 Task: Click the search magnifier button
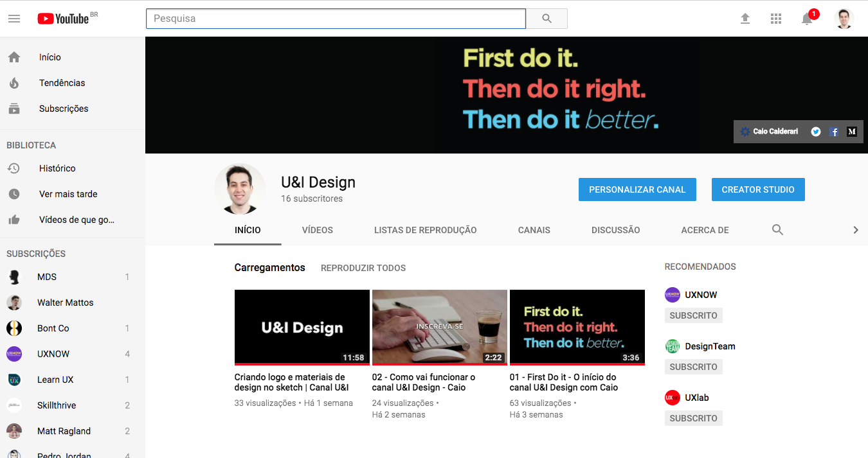pos(547,19)
